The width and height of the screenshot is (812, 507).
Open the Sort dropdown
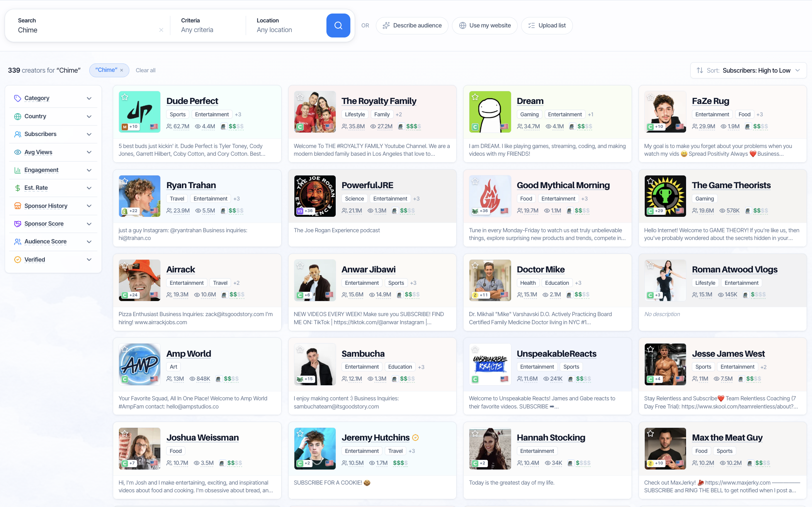point(748,70)
